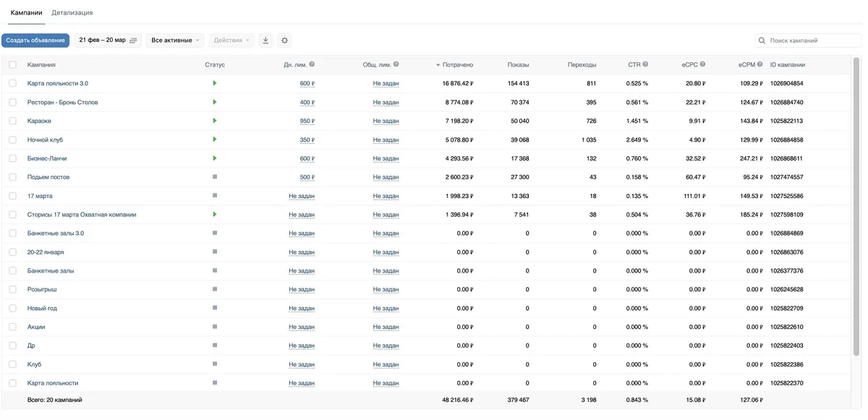Click help icon next to CTR
This screenshot has height=420, width=868.
tap(645, 64)
